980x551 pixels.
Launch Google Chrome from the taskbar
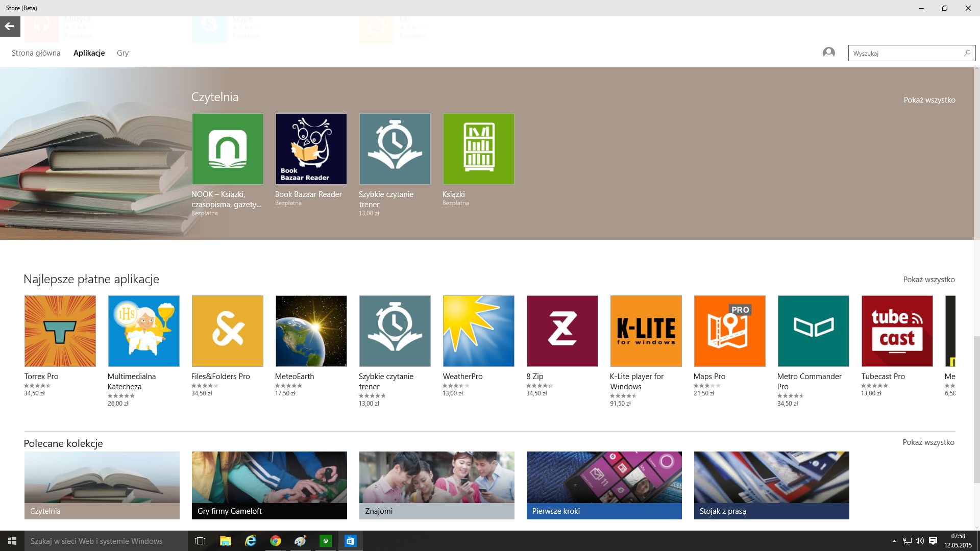pyautogui.click(x=275, y=541)
